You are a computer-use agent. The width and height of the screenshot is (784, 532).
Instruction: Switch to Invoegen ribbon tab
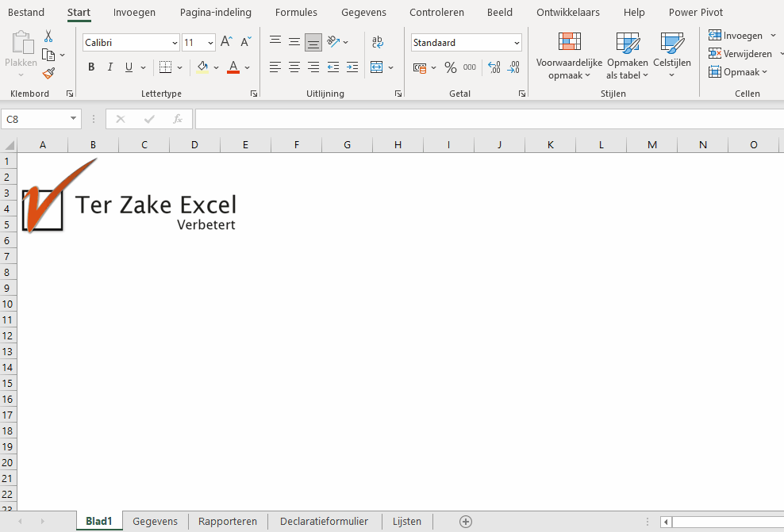(134, 12)
